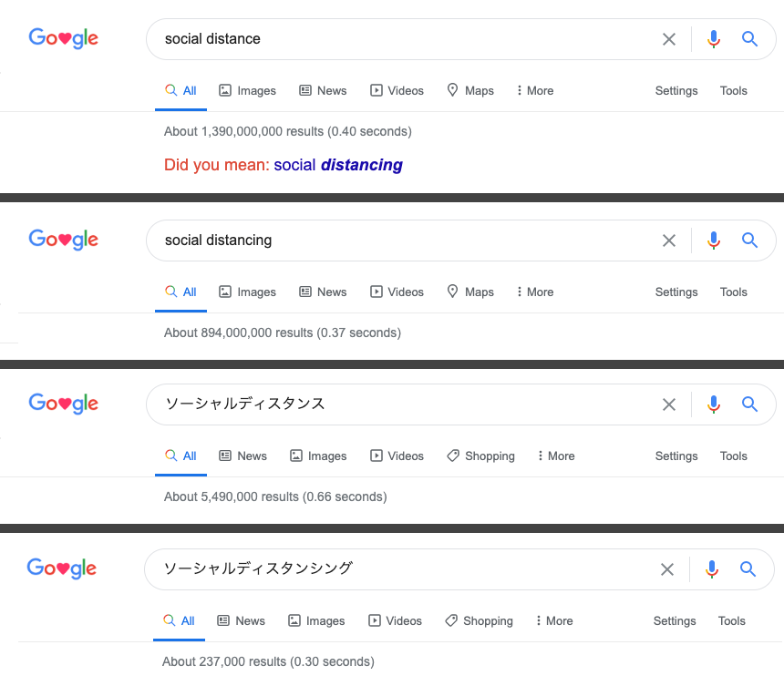784x686 pixels.
Task: Open Videos tab under 'ソーシャルディスタンシング' search
Action: pyautogui.click(x=395, y=621)
